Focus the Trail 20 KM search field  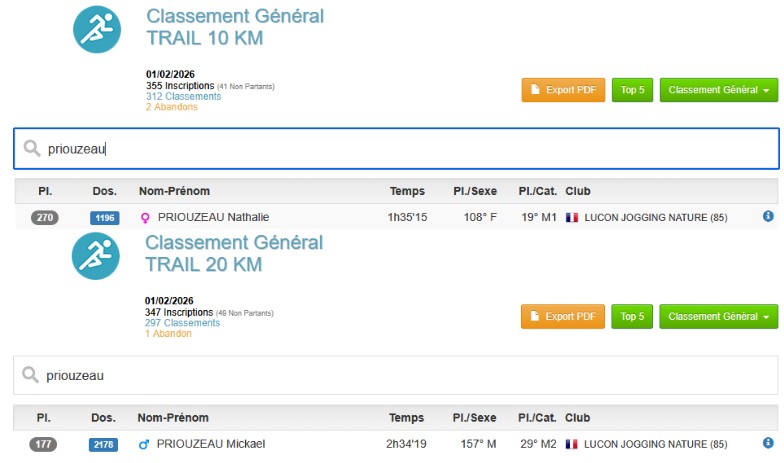[x=400, y=376]
